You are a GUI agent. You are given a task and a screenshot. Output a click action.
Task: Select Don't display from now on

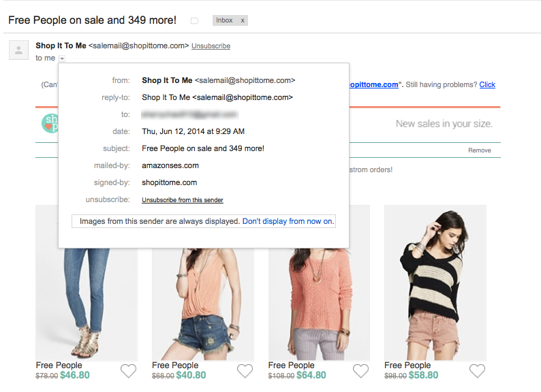click(288, 221)
